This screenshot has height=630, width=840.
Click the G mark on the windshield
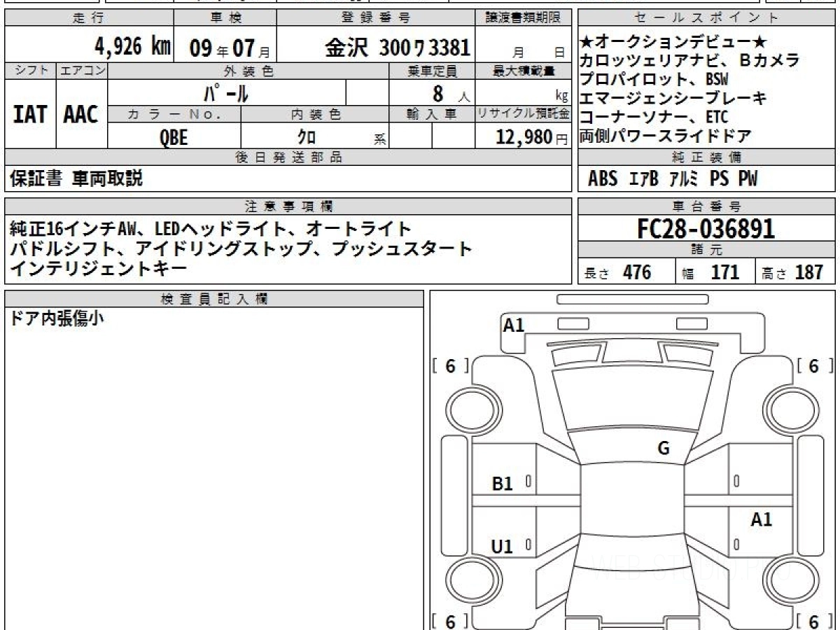tap(663, 449)
